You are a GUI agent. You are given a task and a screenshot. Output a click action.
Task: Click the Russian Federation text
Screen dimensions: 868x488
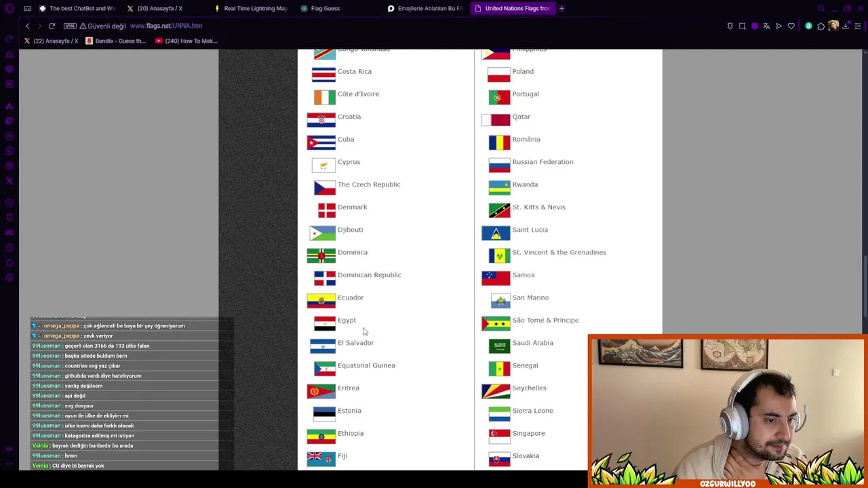pos(542,162)
